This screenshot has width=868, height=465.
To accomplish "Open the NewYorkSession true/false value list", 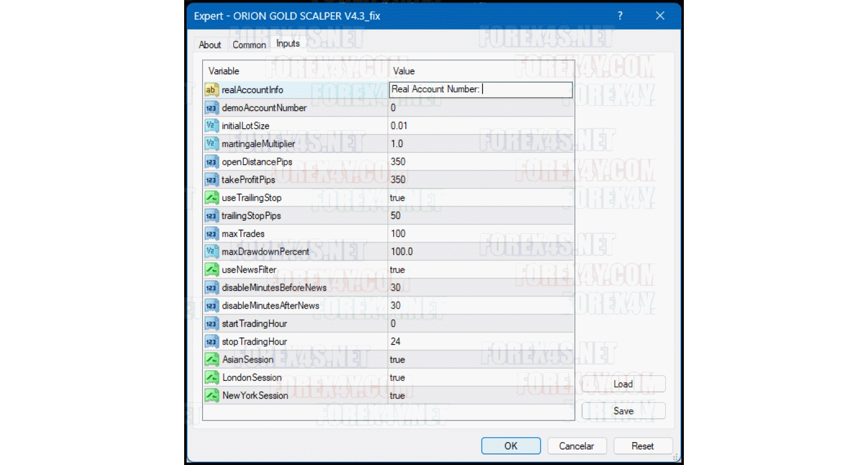I will click(480, 396).
